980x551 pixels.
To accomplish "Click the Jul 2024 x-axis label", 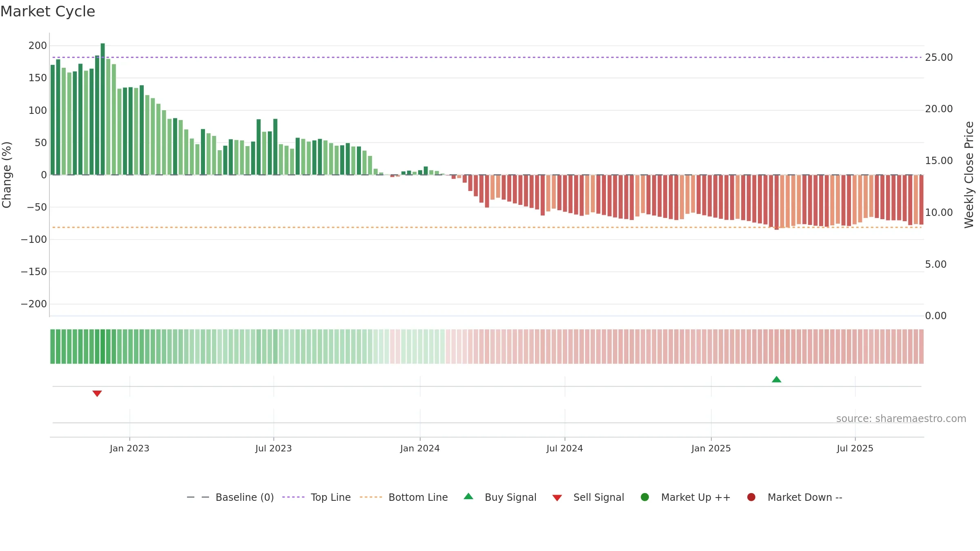I will [x=565, y=449].
